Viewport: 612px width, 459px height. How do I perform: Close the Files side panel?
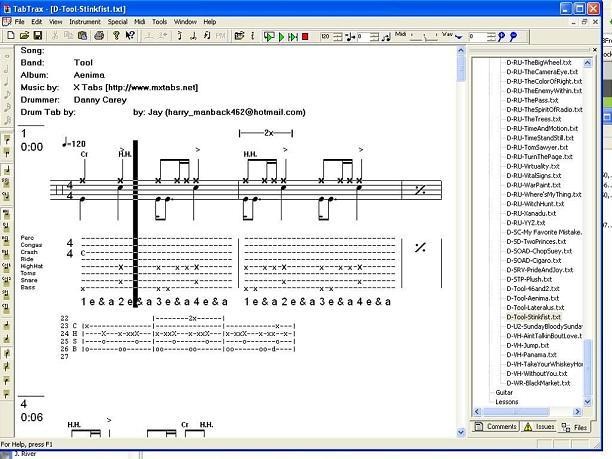pyautogui.click(x=594, y=50)
